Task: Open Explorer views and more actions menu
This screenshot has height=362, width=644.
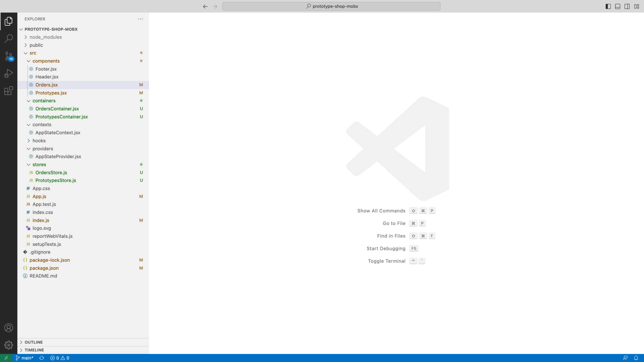Action: pos(140,19)
